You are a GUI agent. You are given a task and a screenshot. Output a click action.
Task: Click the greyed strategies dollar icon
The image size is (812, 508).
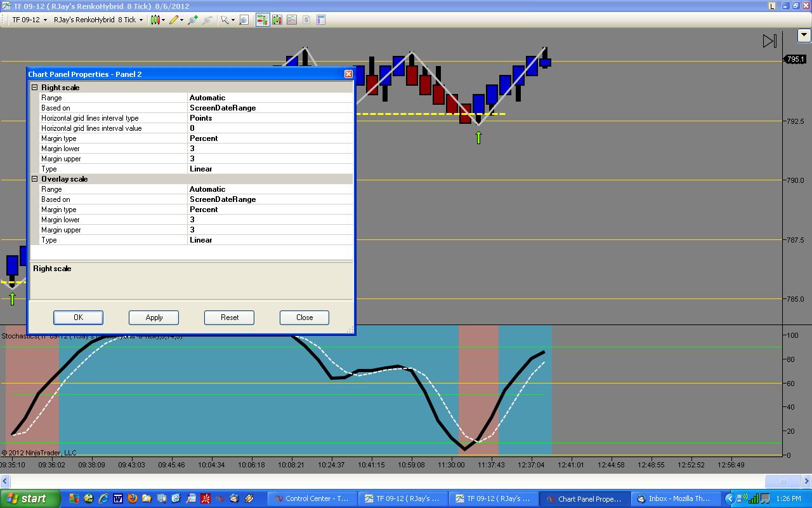[x=306, y=20]
